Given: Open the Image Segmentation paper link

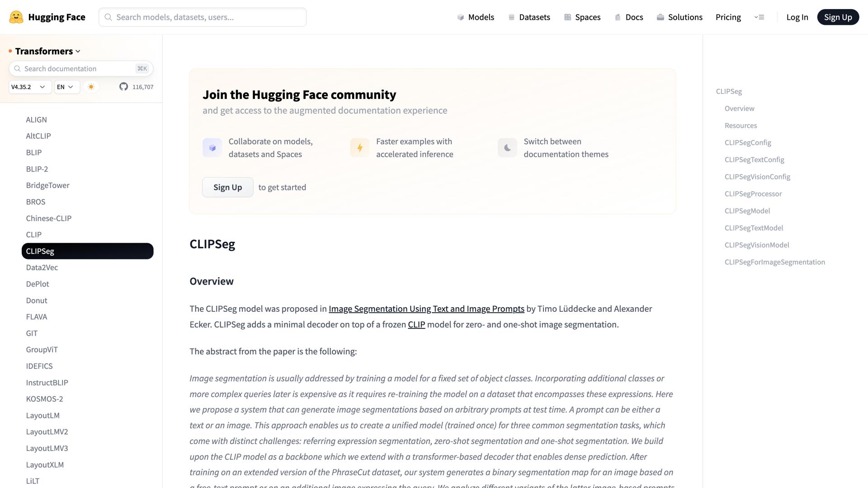Looking at the screenshot, I should [426, 309].
